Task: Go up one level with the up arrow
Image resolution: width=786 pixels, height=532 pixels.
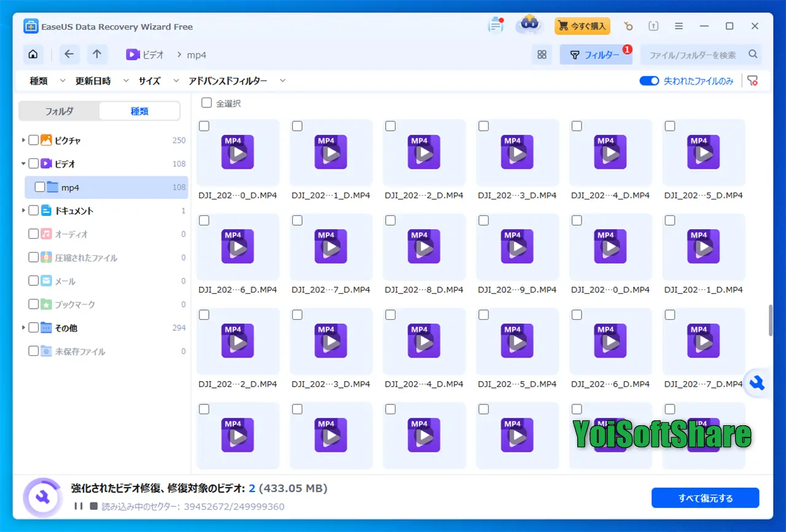Action: pos(97,55)
